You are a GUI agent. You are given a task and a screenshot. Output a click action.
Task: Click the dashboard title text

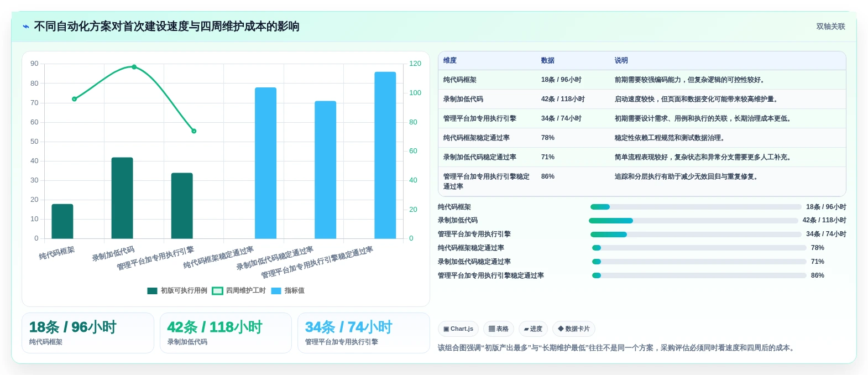click(x=166, y=27)
